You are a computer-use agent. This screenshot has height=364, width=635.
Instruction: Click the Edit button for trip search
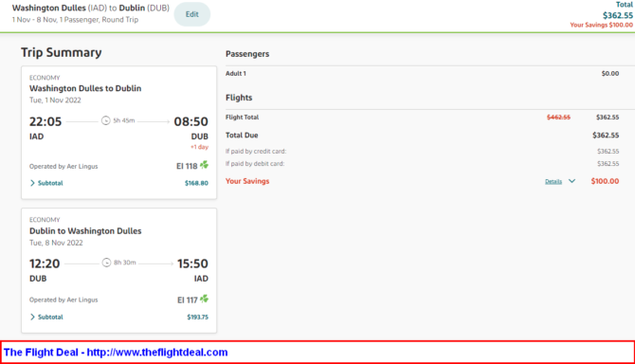192,14
